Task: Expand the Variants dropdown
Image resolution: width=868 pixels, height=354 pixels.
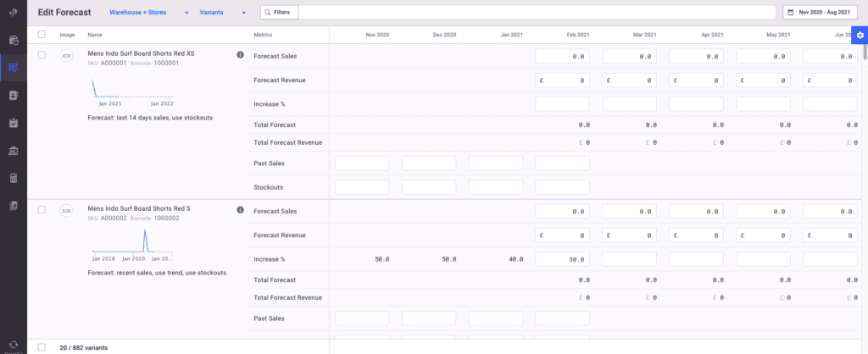Action: [x=222, y=13]
